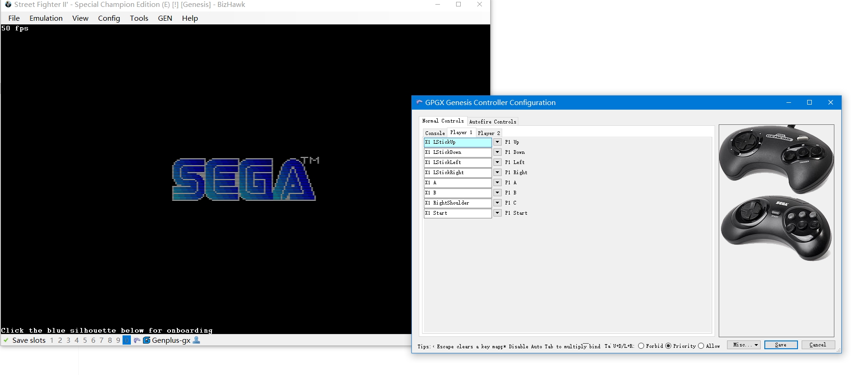The width and height of the screenshot is (868, 375).
Task: Click the X1 A input field
Action: pos(458,182)
